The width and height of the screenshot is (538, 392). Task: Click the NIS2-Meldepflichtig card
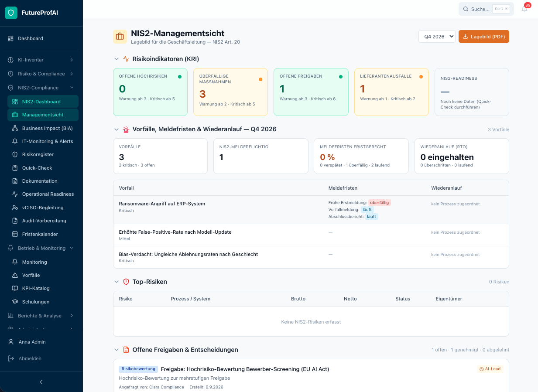261,156
